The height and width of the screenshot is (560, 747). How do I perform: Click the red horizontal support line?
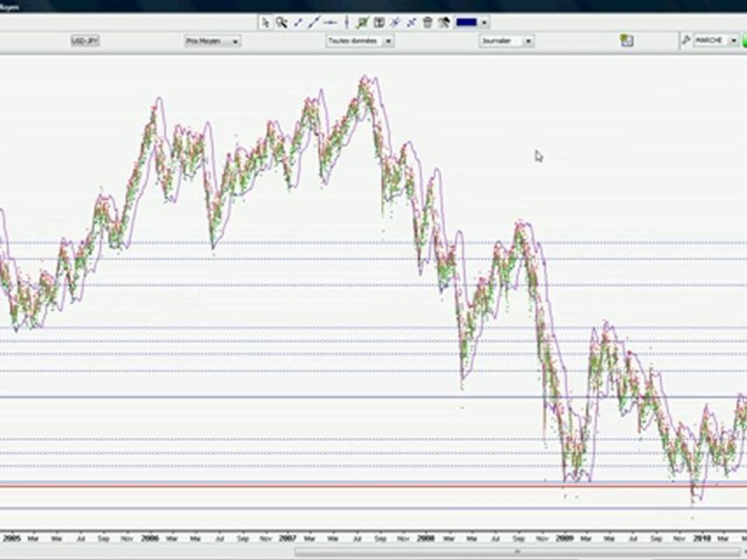(x=373, y=486)
